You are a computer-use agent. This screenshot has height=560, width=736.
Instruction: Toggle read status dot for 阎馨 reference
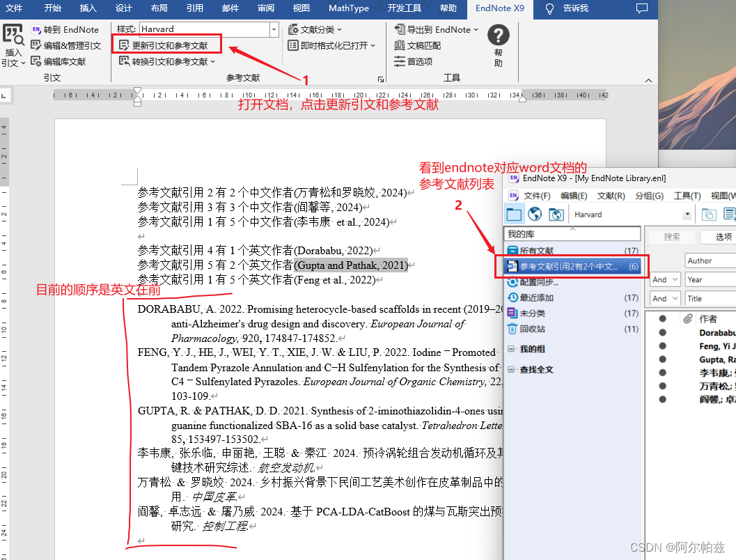pos(662,399)
